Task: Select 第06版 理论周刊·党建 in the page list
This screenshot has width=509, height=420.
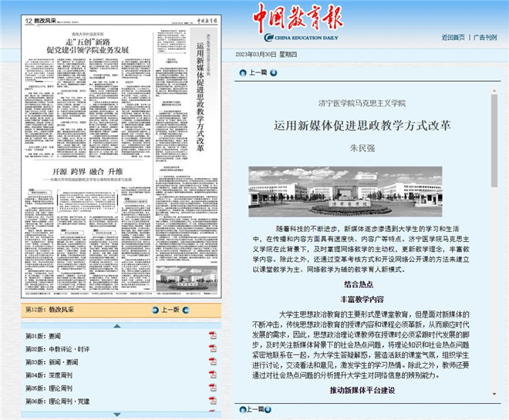Action: point(58,400)
